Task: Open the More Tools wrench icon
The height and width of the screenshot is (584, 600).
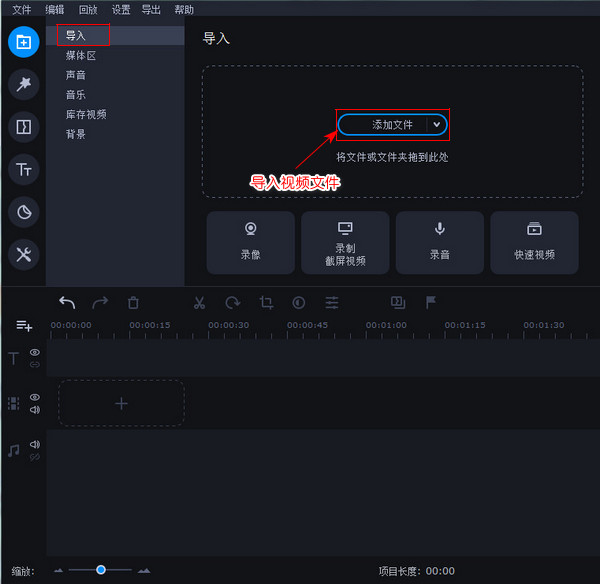Action: [23, 254]
